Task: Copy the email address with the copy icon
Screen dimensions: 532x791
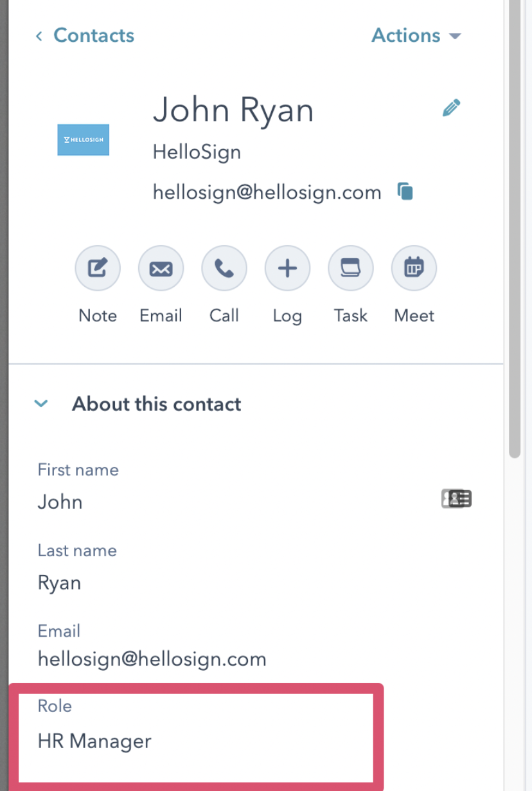Action: pos(405,192)
